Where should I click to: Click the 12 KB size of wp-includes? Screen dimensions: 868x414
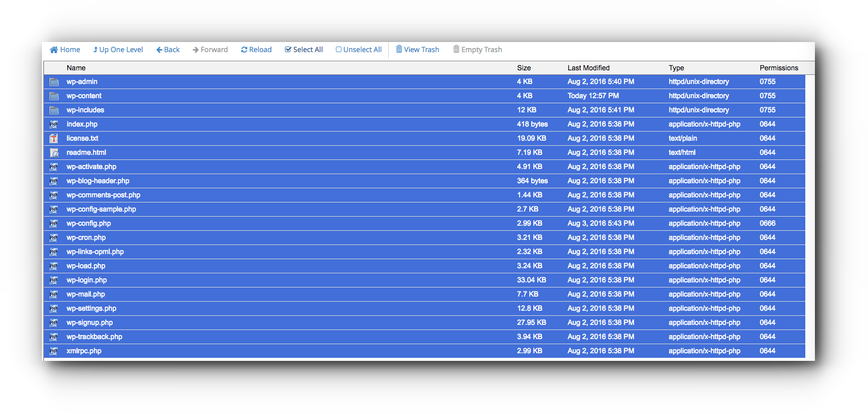point(526,110)
